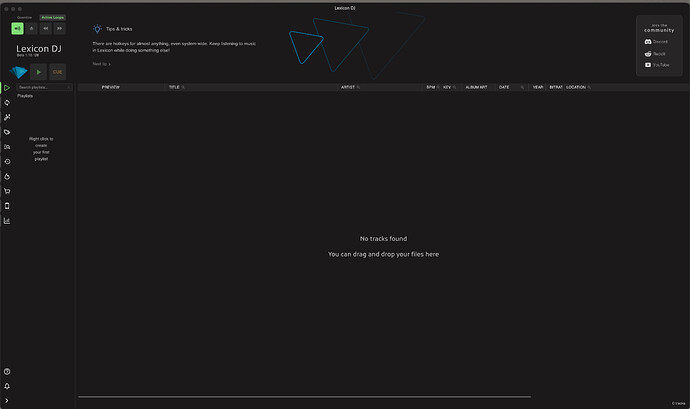The height and width of the screenshot is (409, 690).
Task: Open the shopping cart sidebar icon
Action: 7,191
